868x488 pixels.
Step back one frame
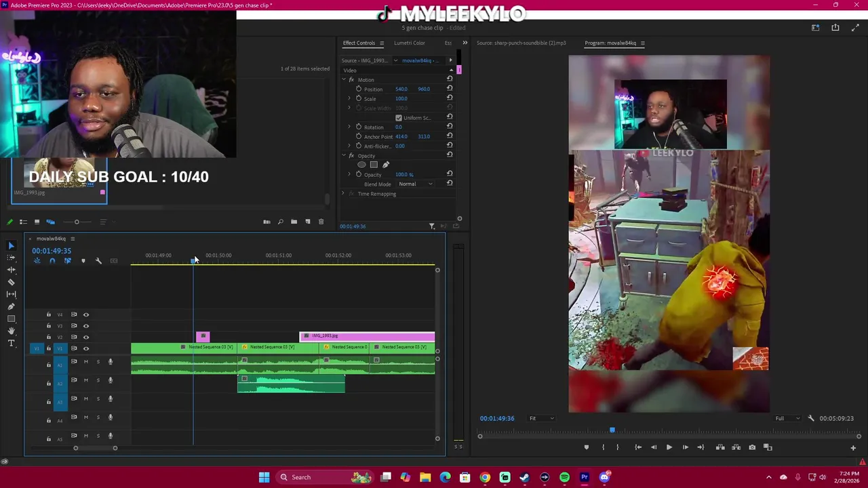pos(654,447)
